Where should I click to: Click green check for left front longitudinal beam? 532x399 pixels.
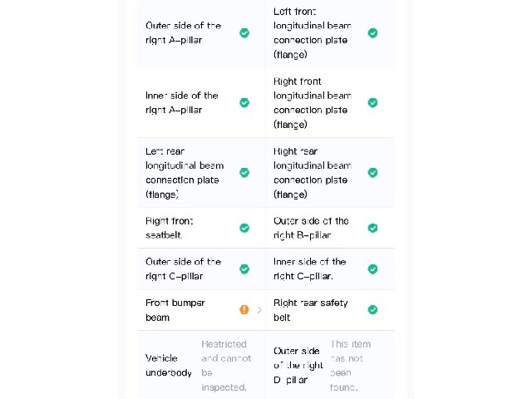[372, 33]
